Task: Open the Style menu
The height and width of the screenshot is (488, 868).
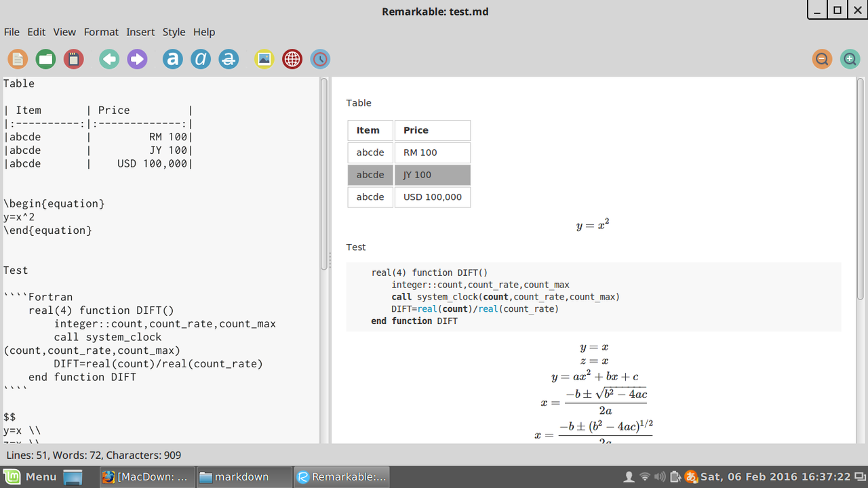Action: point(174,32)
